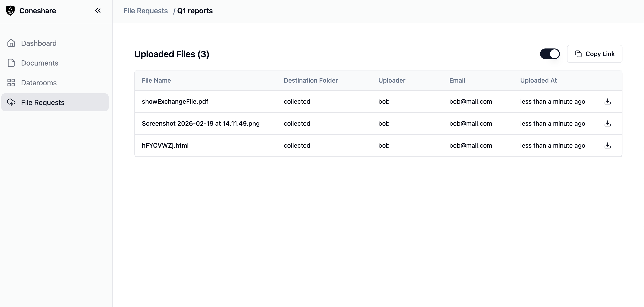The image size is (644, 307).
Task: Toggle the switch beside the Copy Link button
Action: tap(550, 54)
